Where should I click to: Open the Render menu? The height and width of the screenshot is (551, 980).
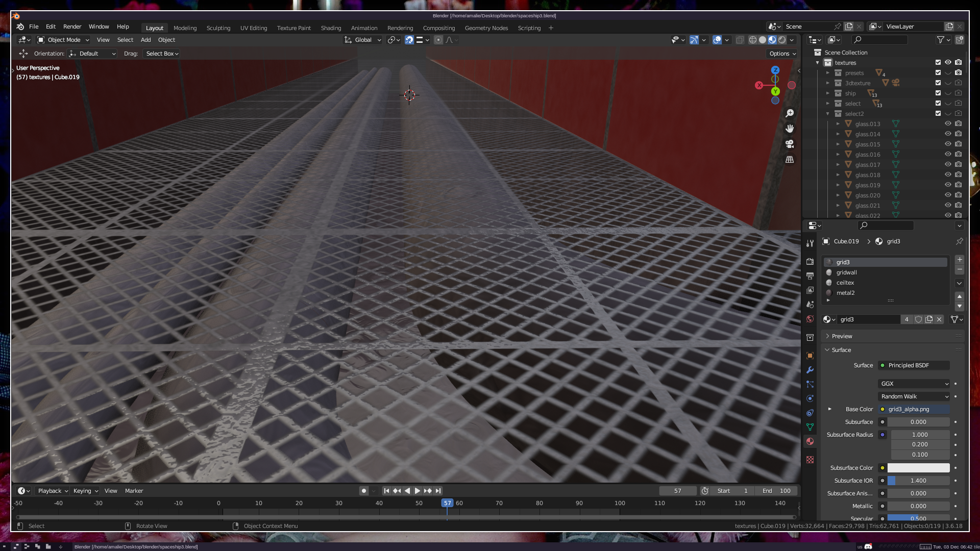click(72, 27)
